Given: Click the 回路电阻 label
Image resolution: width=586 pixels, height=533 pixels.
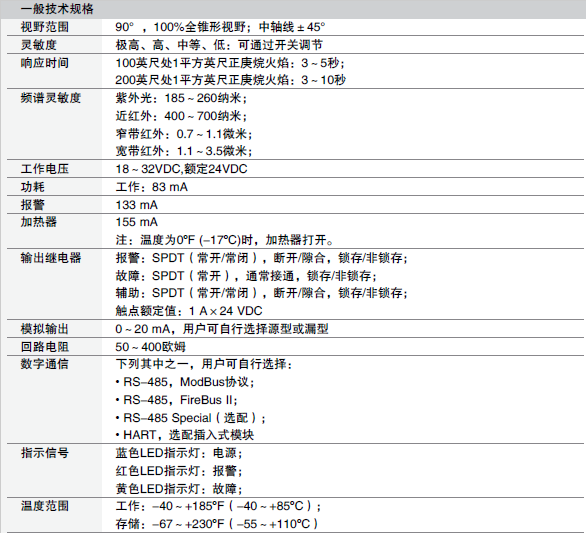Looking at the screenshot, I should point(44,347).
